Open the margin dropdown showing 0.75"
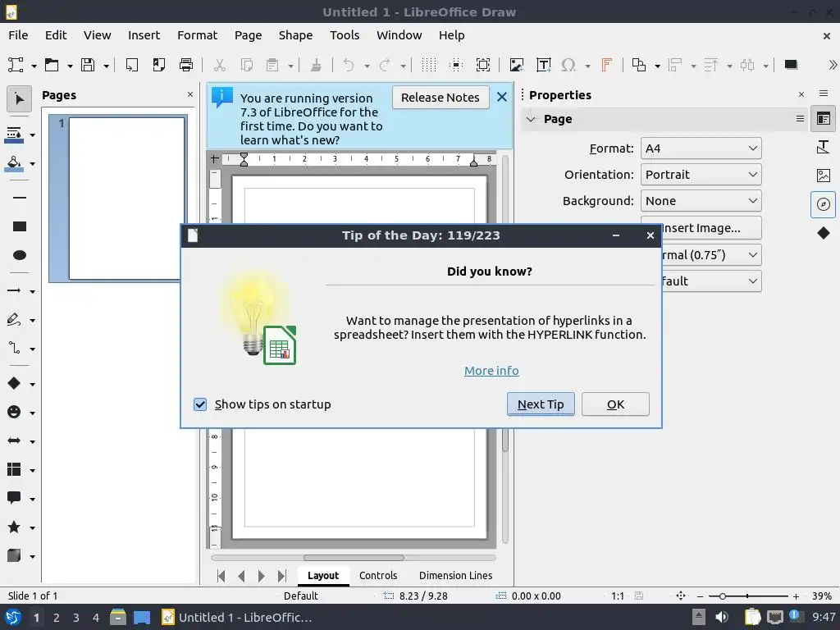This screenshot has width=840, height=630. coord(711,255)
